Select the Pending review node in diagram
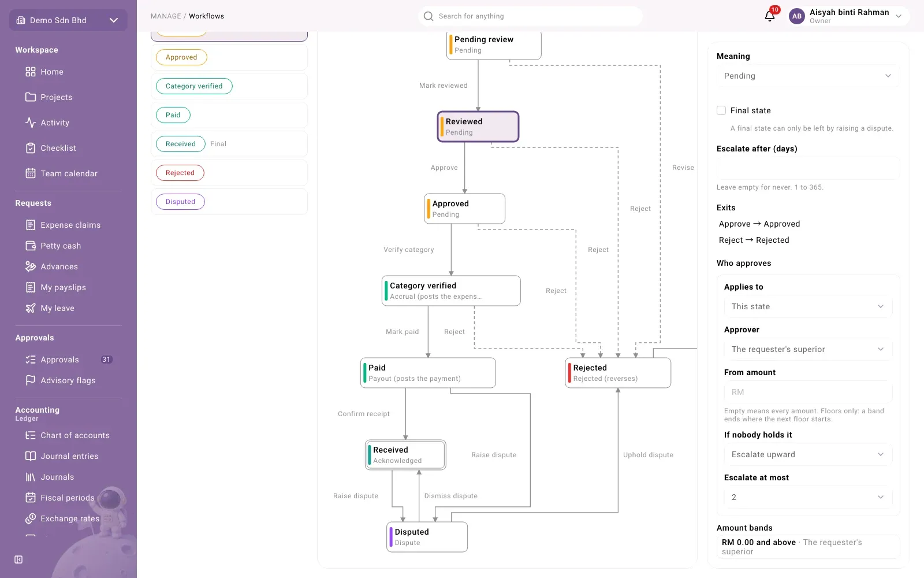This screenshot has width=924, height=578. coord(494,45)
